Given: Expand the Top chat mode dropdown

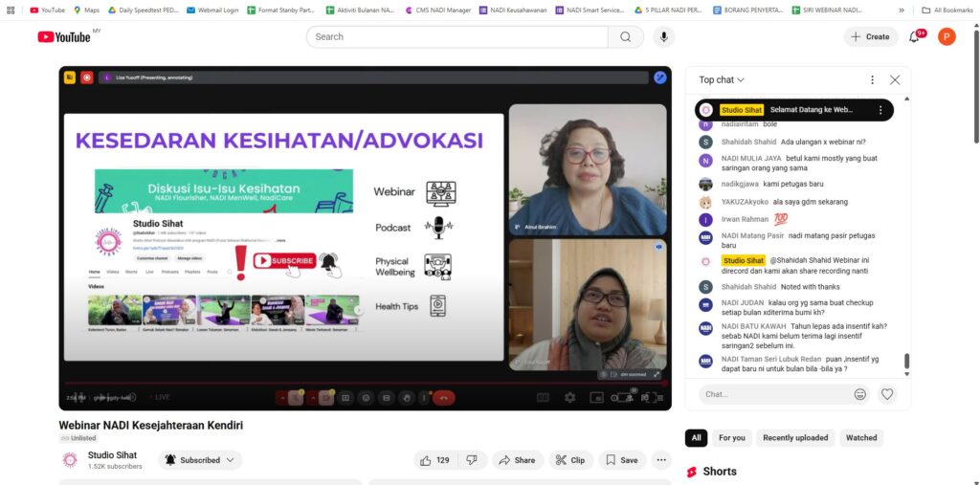Looking at the screenshot, I should tap(722, 80).
